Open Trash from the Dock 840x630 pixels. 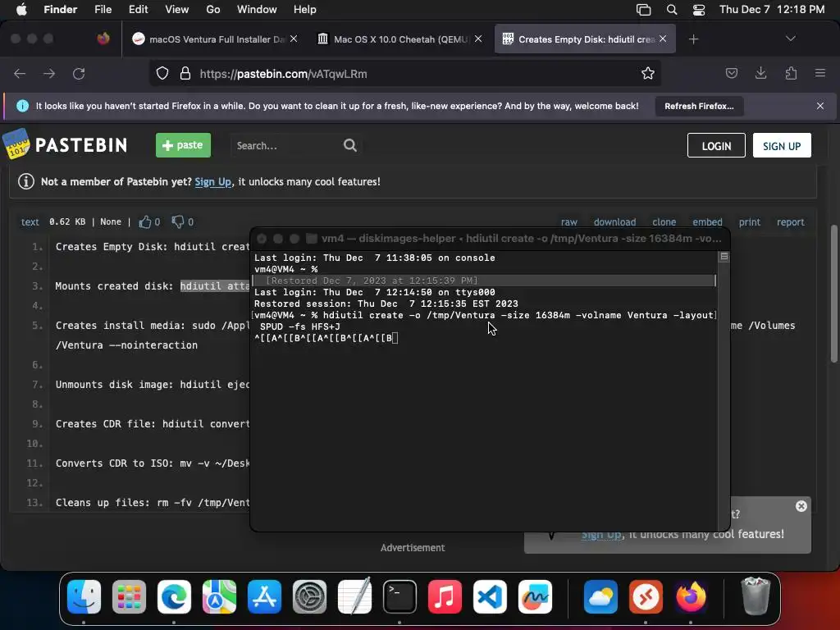pyautogui.click(x=756, y=596)
